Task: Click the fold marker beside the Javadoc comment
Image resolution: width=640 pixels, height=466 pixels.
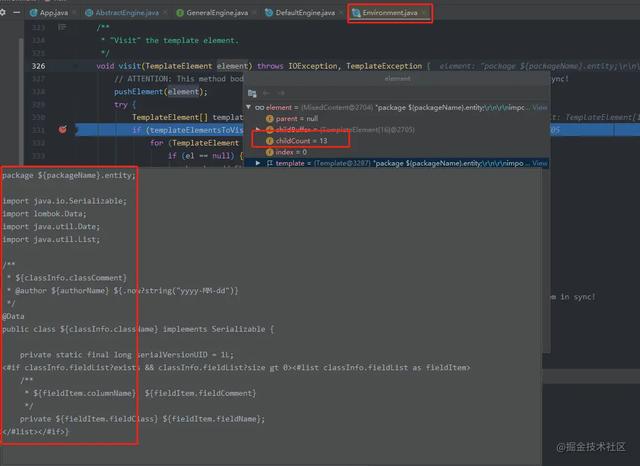Action: click(62, 27)
